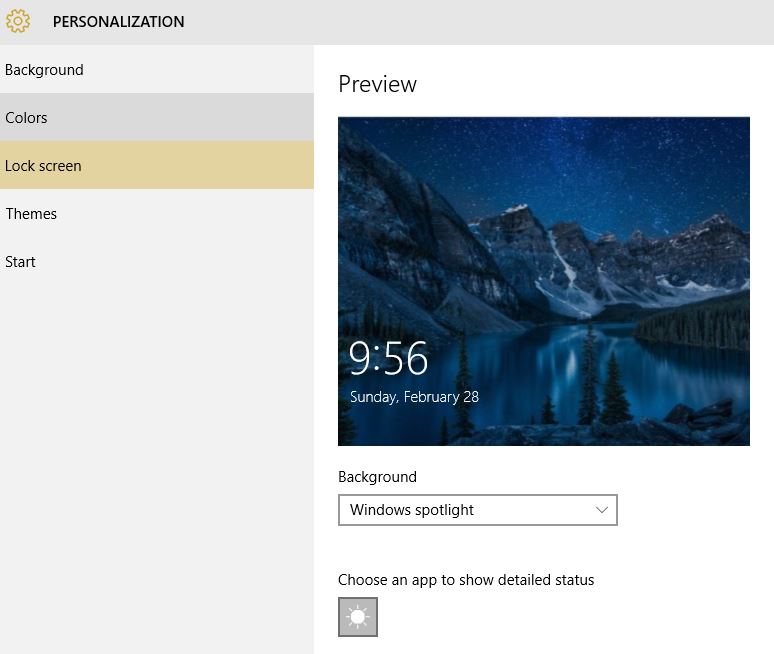Viewport: 774px width, 654px height.
Task: Click the PERSONALIZATION header title
Action: click(118, 22)
